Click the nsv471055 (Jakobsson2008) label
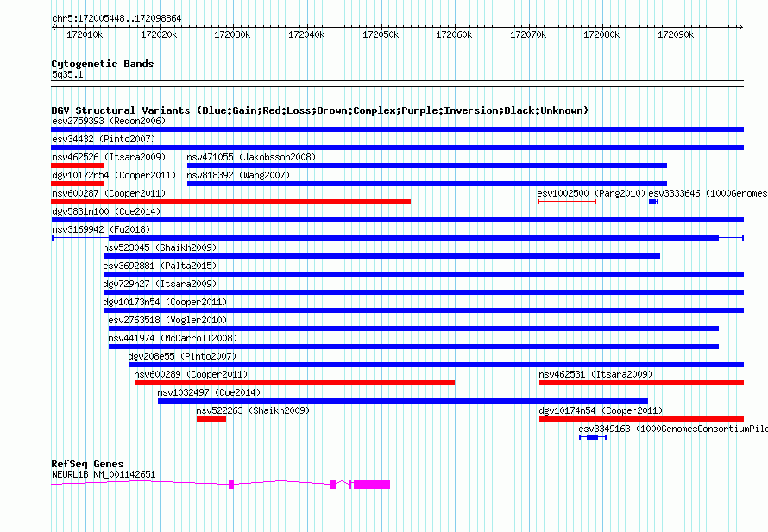 251,157
